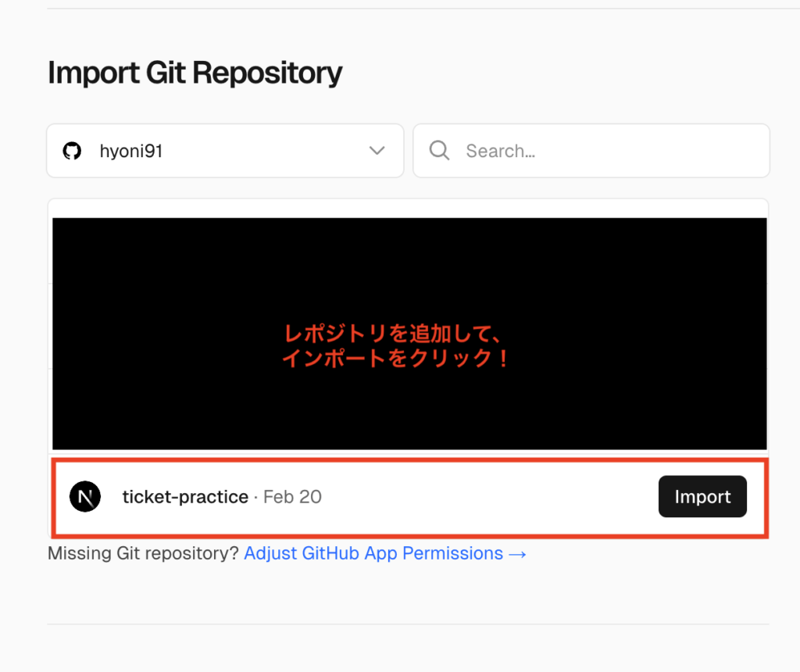Click the Feb 20 date label

click(x=293, y=497)
